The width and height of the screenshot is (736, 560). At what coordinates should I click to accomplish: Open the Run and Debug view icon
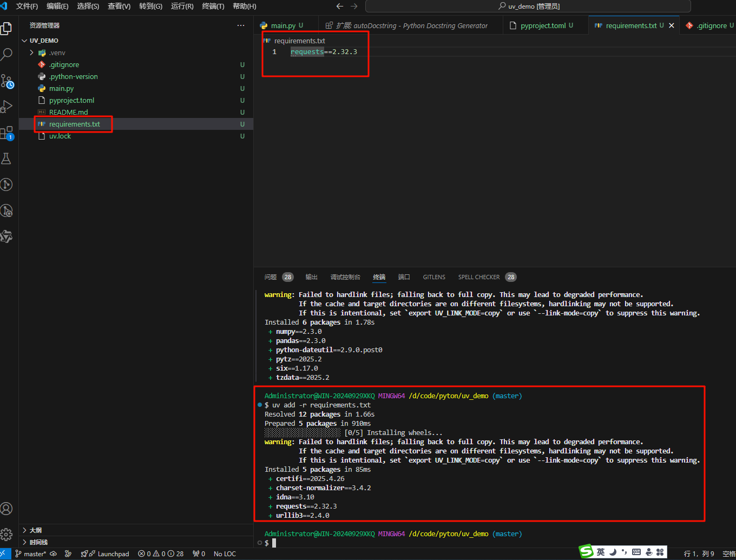(x=6, y=107)
